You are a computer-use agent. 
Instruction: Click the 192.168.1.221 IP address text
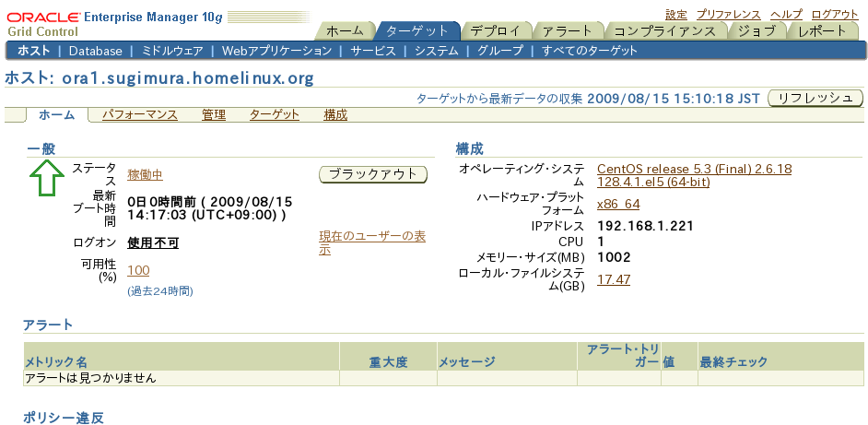(645, 226)
